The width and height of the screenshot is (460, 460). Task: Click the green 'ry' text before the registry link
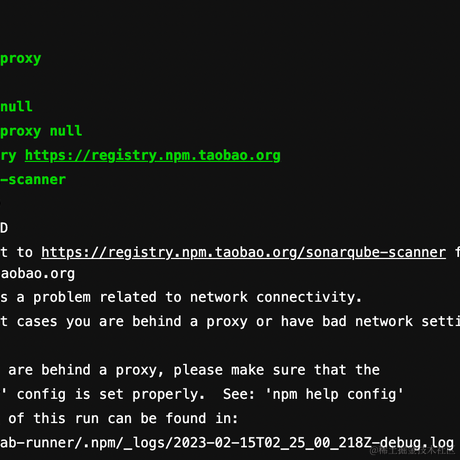click(8, 156)
